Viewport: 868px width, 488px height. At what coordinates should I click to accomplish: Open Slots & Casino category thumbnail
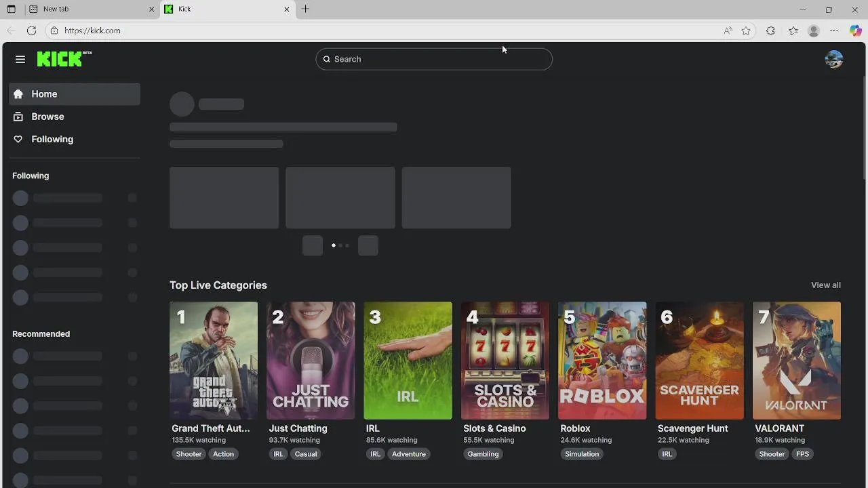coord(505,361)
